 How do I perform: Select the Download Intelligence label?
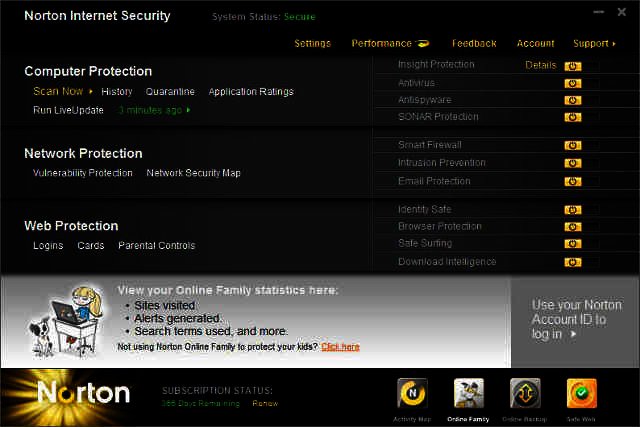click(x=447, y=262)
